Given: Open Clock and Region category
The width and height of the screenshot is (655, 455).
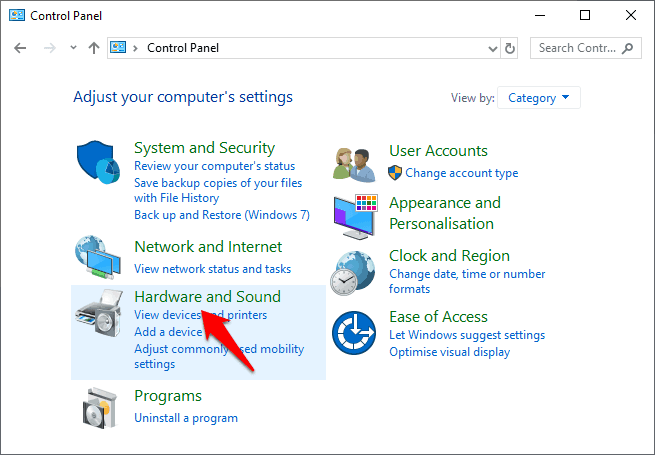Looking at the screenshot, I should click(449, 255).
